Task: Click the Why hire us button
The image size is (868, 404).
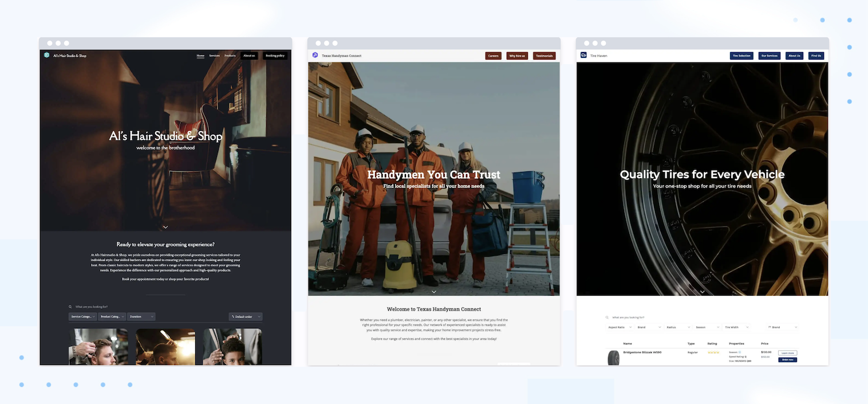Action: (x=517, y=56)
